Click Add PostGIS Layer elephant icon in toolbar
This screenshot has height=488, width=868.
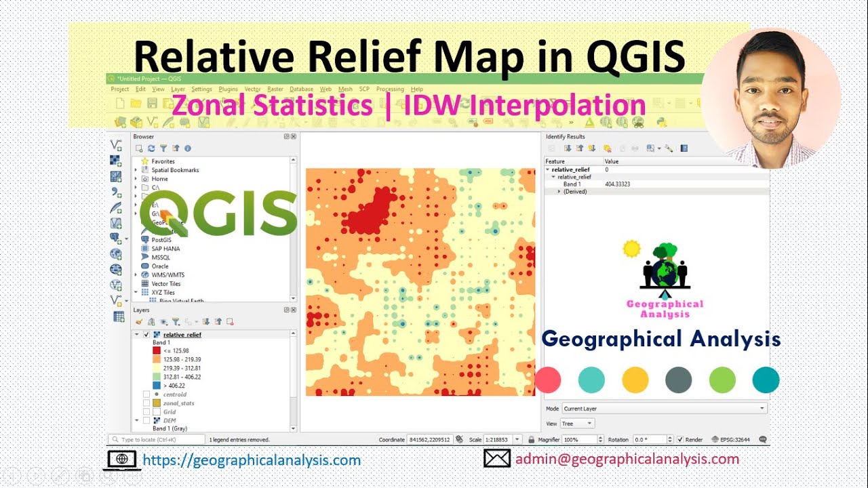coord(115,238)
